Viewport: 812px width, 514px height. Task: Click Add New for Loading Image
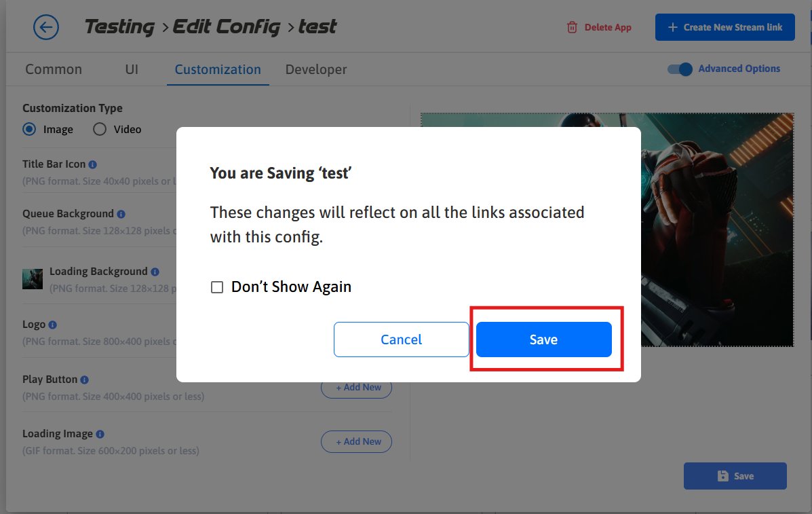(356, 441)
